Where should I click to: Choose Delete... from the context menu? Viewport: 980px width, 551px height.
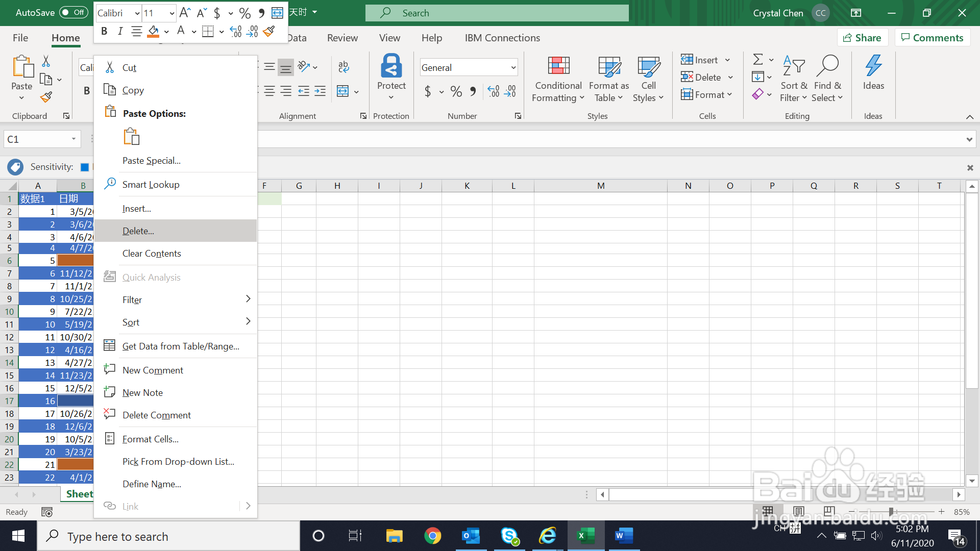pos(138,231)
